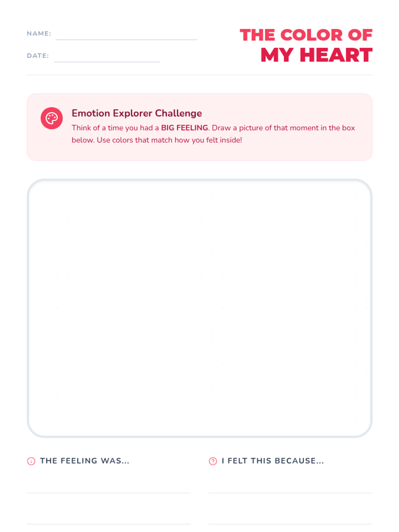Click the bold 'BIG FEELING' text

[185, 128]
